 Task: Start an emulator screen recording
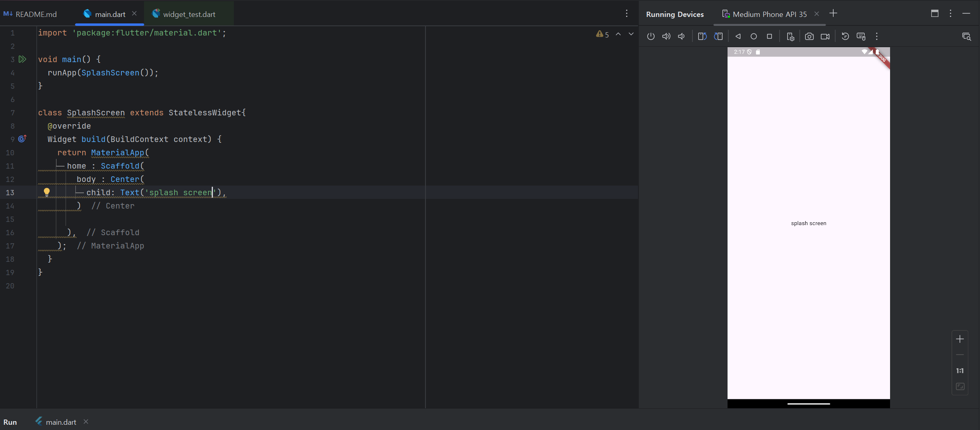pos(825,36)
